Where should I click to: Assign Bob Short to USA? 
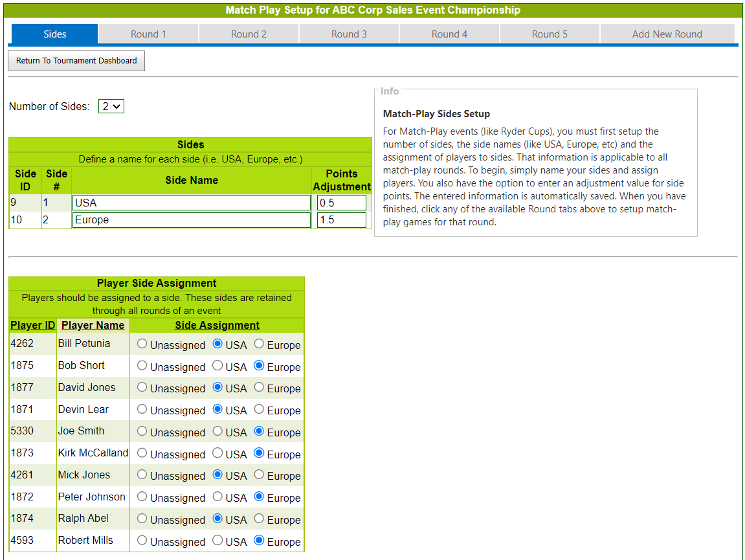pos(217,366)
